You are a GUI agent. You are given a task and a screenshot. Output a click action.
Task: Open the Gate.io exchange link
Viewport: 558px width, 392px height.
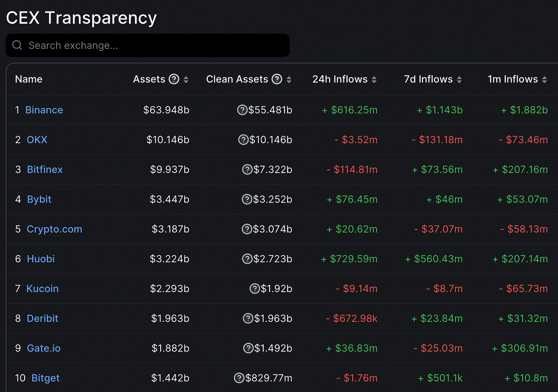(x=44, y=348)
